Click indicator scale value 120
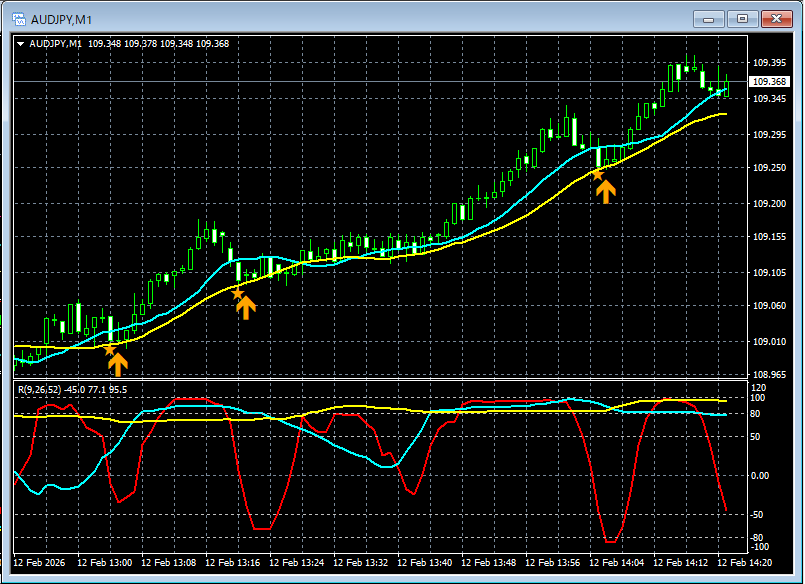 [758, 387]
